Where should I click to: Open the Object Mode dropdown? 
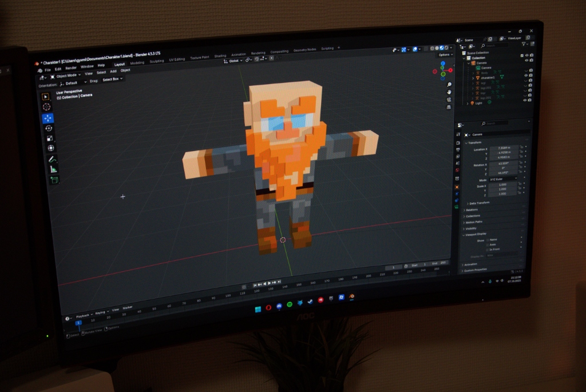(x=67, y=75)
